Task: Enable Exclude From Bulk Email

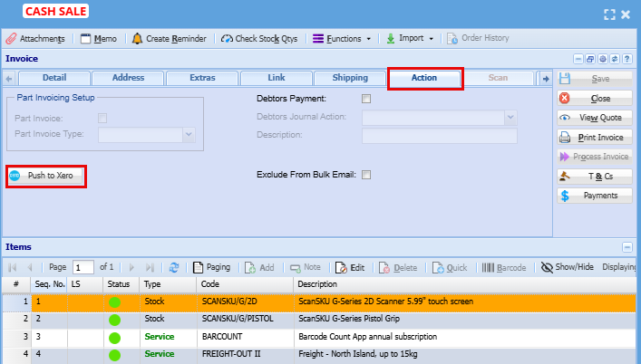Action: click(x=366, y=175)
